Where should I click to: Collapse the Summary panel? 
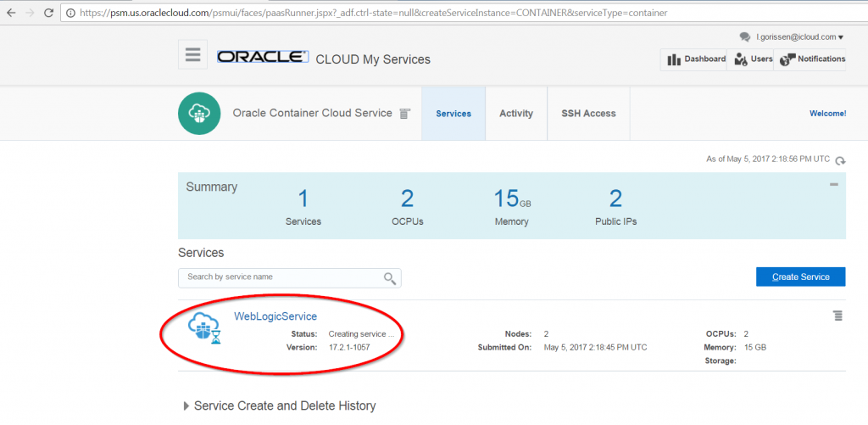(834, 184)
